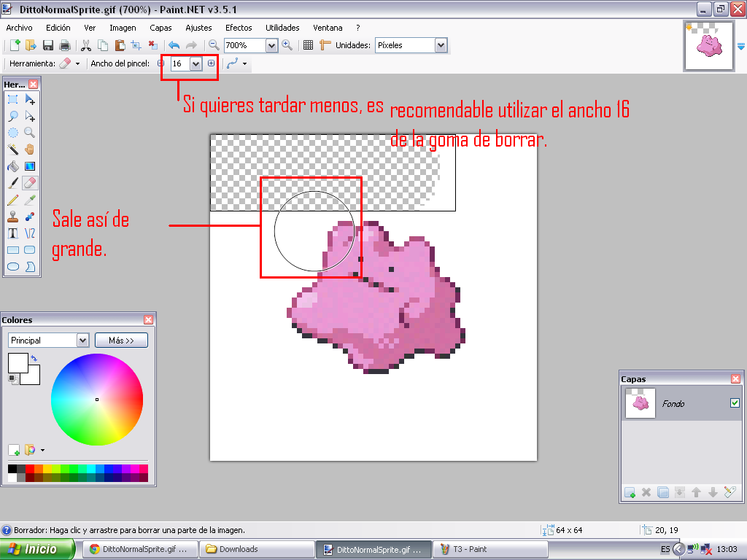
Task: Select the Color Picker eyedropper tool
Action: click(29, 200)
